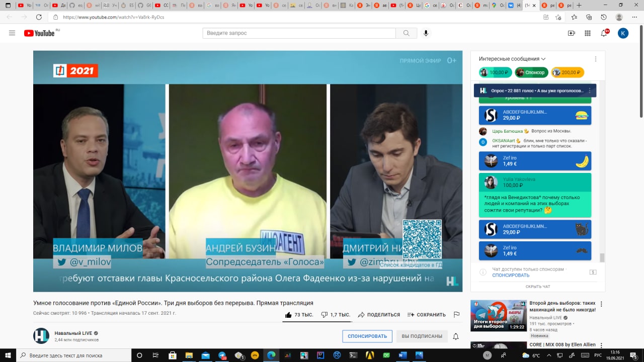Close the active YouTube tab
Image resolution: width=644 pixels, height=362 pixels.
coord(534,6)
